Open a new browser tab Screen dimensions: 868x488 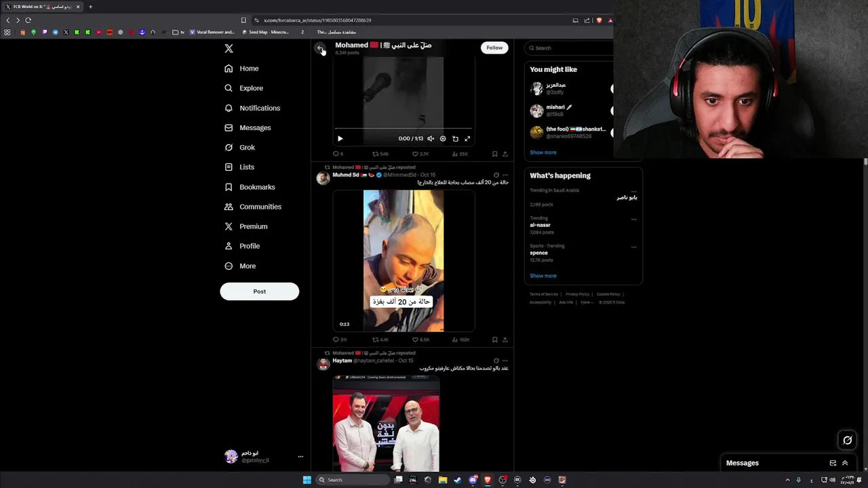90,7
